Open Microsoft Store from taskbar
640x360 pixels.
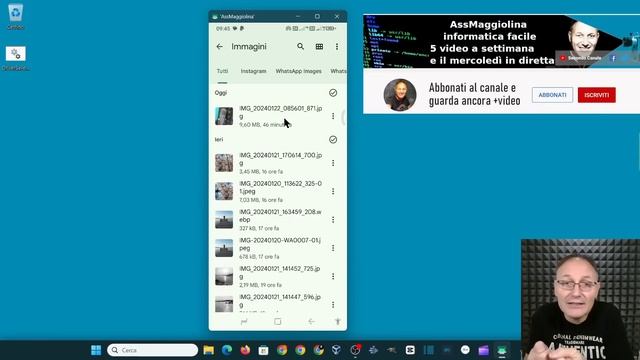coord(263,350)
